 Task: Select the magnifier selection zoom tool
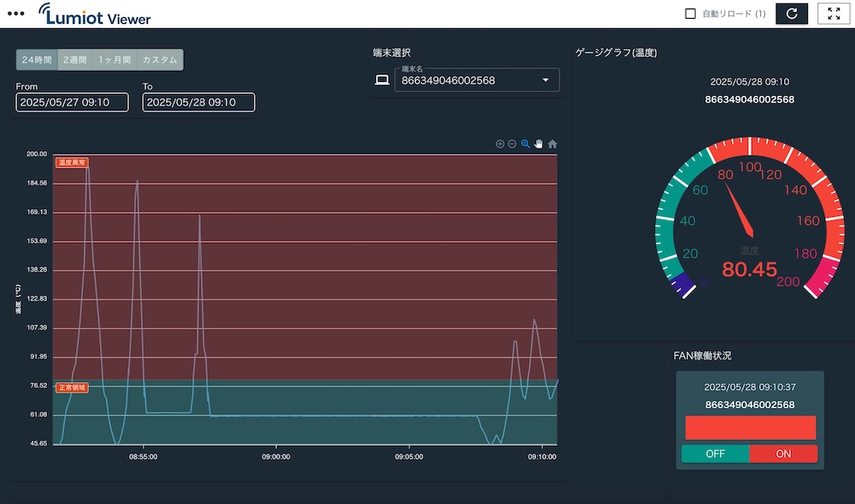526,144
